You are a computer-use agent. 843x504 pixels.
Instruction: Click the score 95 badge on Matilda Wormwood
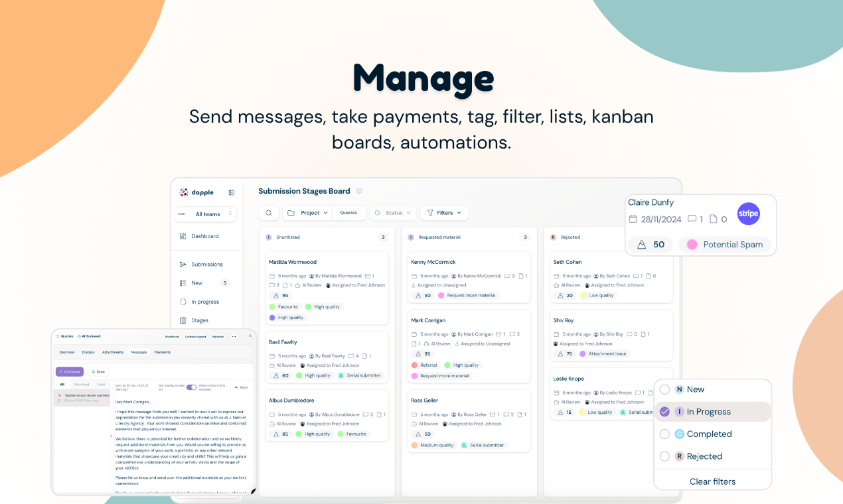point(281,296)
